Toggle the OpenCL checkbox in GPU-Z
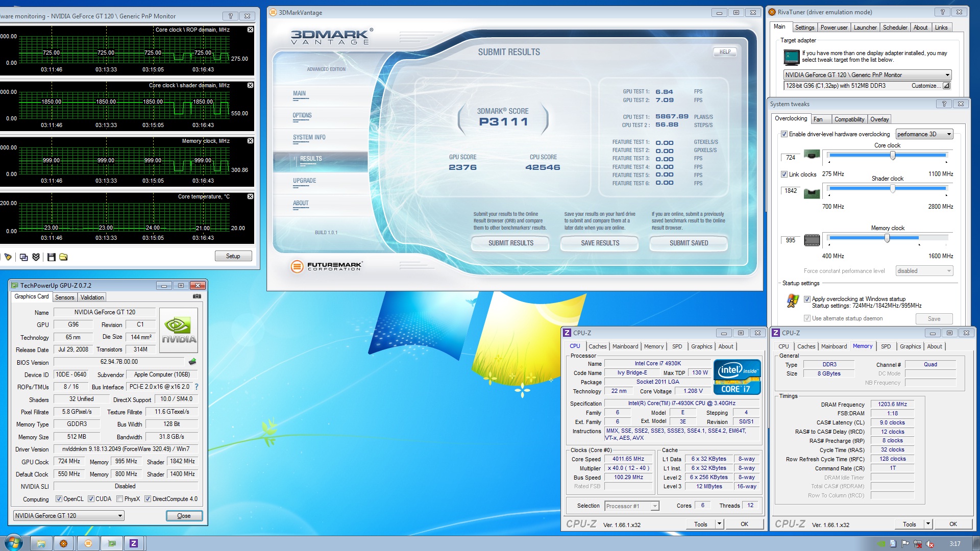 [x=59, y=499]
